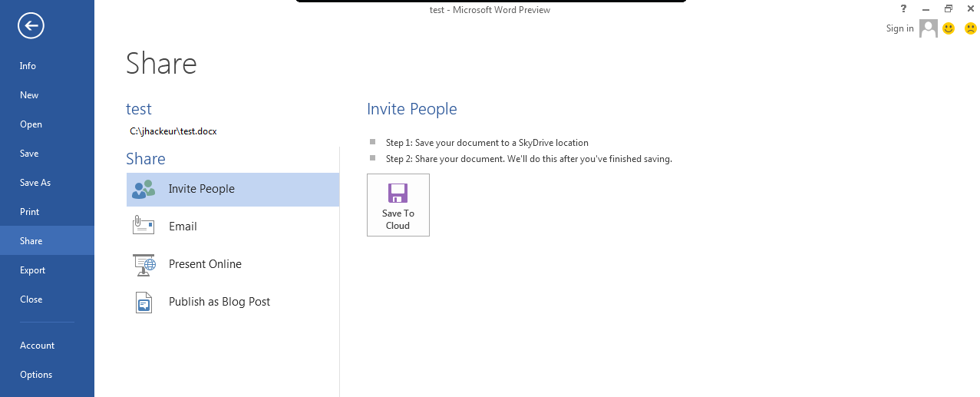Screen dimensions: 980x397
Task: Click the Publish as Blog Post page icon
Action: pyautogui.click(x=144, y=302)
